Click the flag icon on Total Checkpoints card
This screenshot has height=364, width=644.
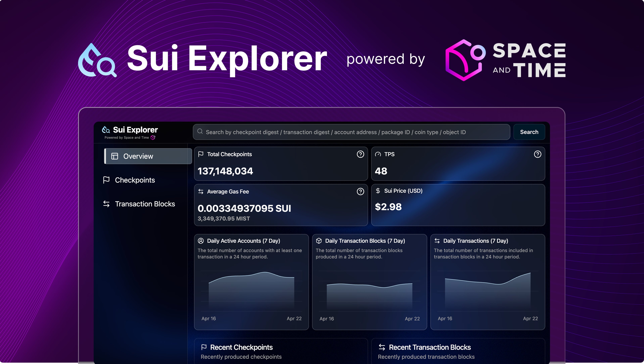(x=201, y=154)
